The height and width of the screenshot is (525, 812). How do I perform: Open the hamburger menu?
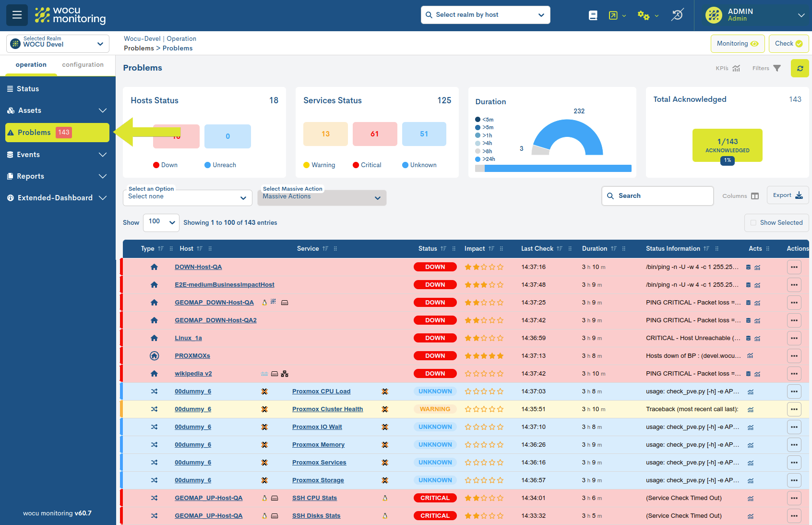click(x=17, y=15)
